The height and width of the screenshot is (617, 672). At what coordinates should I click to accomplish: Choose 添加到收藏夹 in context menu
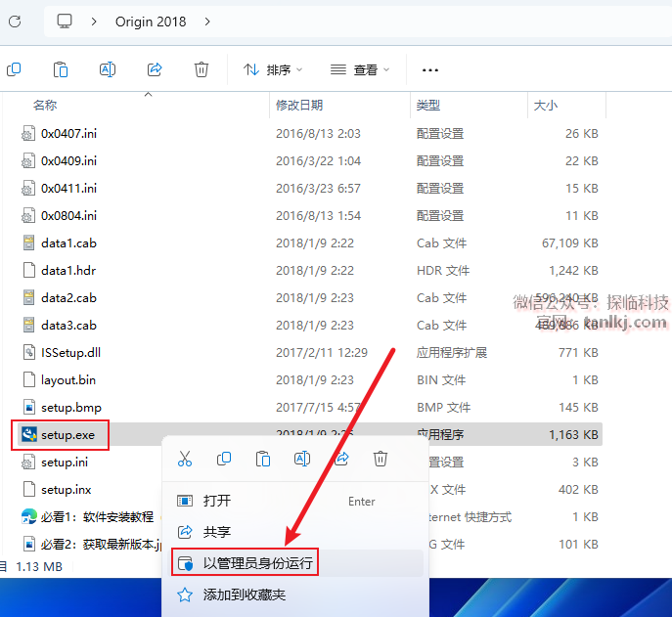296,595
